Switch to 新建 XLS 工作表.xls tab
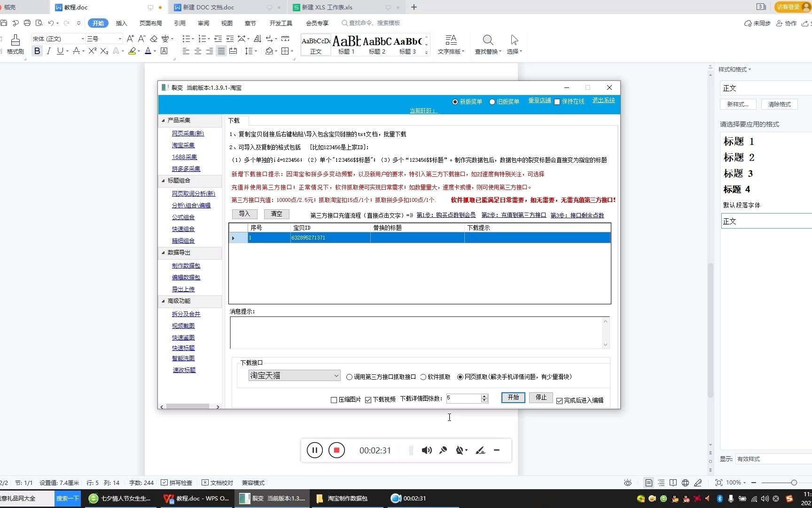 tap(328, 7)
